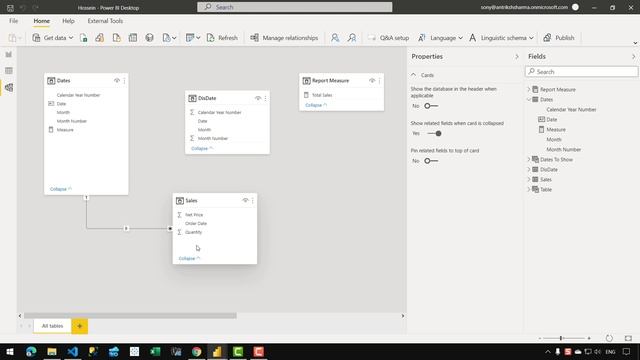
Task: Collapse the Report Measure card
Action: click(x=316, y=105)
